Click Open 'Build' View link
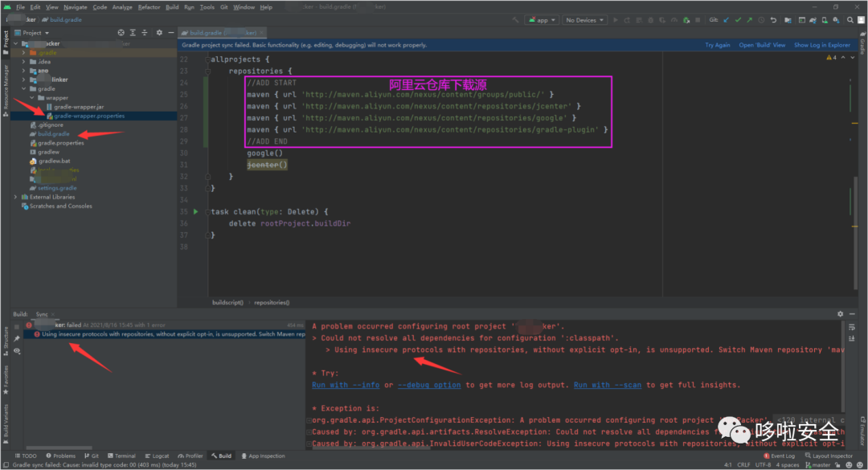 click(762, 45)
